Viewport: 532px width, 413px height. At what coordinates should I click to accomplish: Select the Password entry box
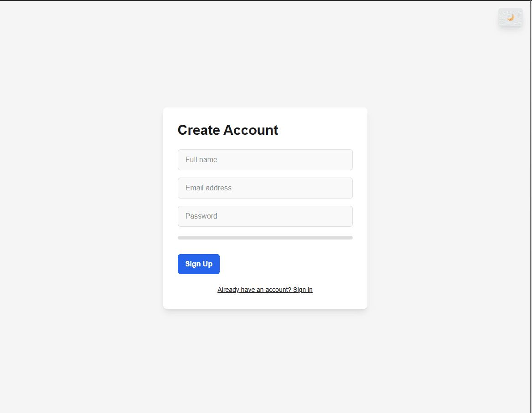(x=265, y=216)
